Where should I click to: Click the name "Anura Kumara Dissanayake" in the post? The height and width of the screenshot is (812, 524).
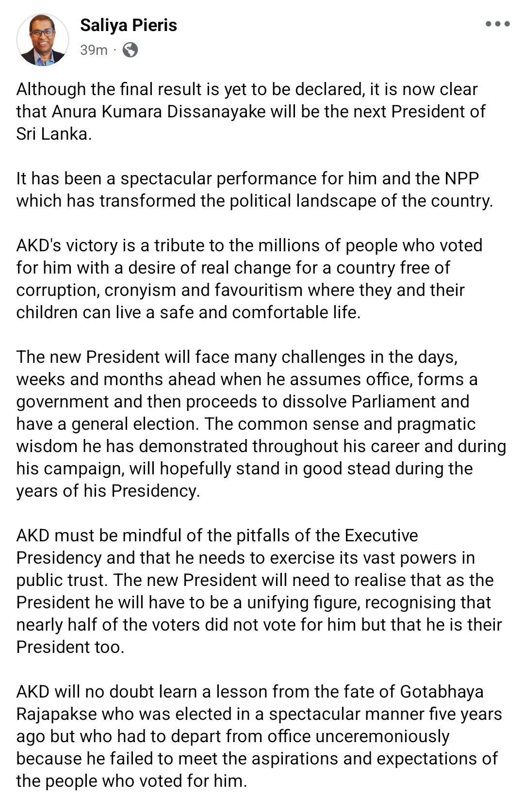click(159, 112)
